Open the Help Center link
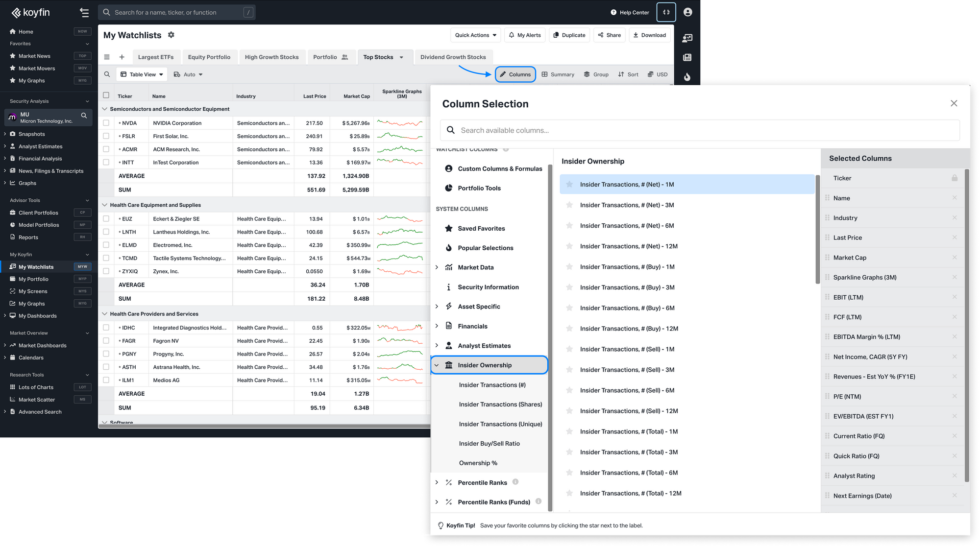 (x=630, y=13)
